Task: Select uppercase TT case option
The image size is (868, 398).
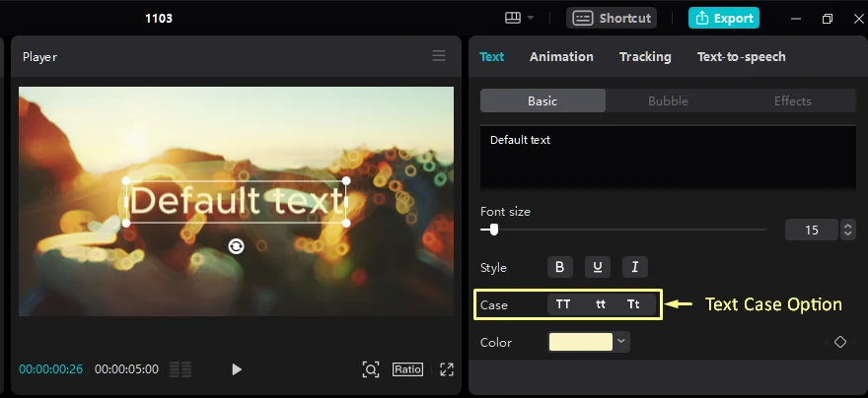Action: (563, 304)
